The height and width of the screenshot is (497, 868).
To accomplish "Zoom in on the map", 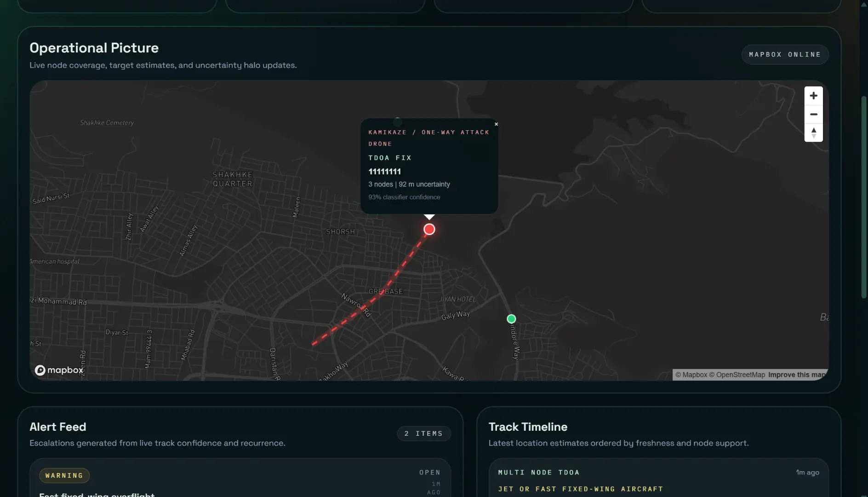I will [x=813, y=96].
